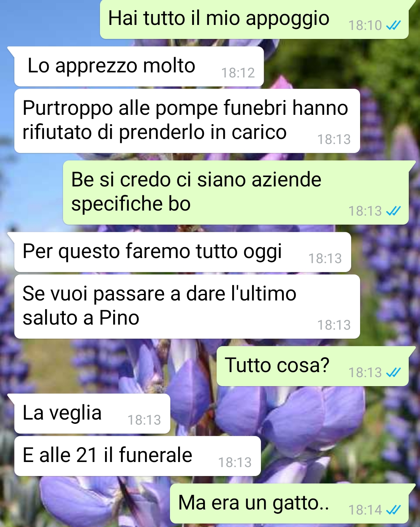The image size is (420, 527).
Task: Tap read-receipt ticks on 'Ma era un gatto..'
Action: [x=393, y=509]
